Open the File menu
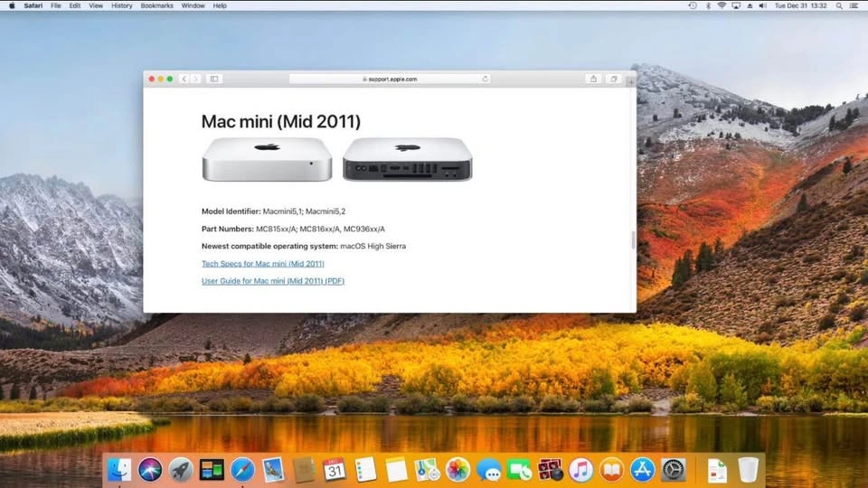This screenshot has height=488, width=868. pos(56,5)
